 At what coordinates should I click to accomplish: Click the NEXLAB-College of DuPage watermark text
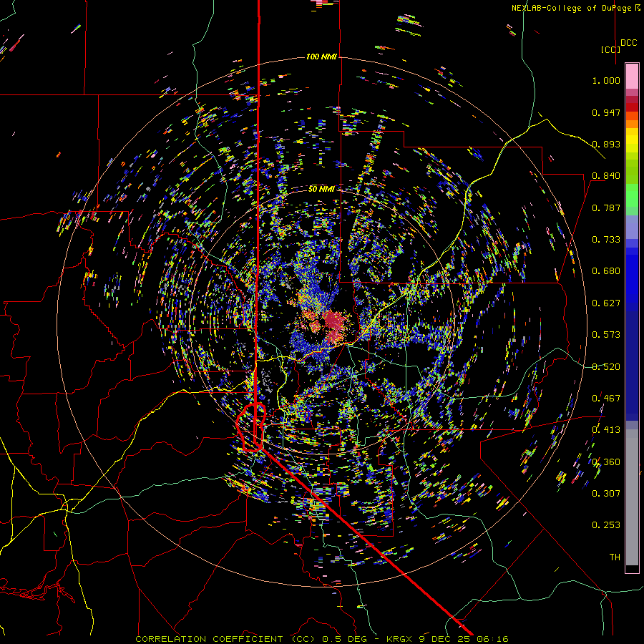[x=576, y=8]
